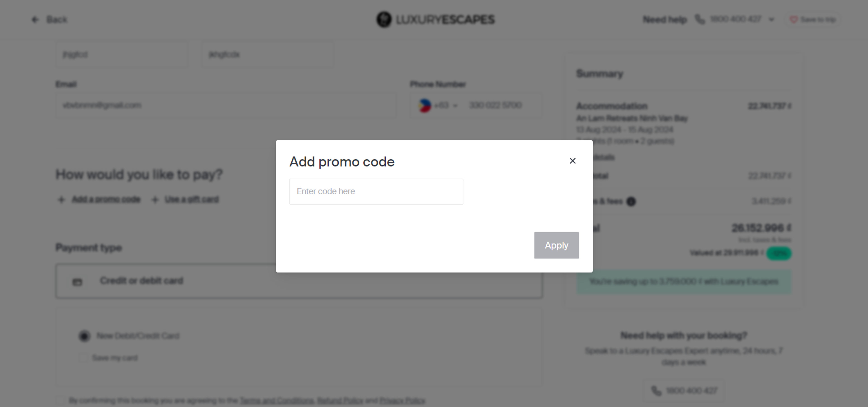Click the Luxury Escapes logo
Image resolution: width=868 pixels, height=407 pixels.
[435, 19]
